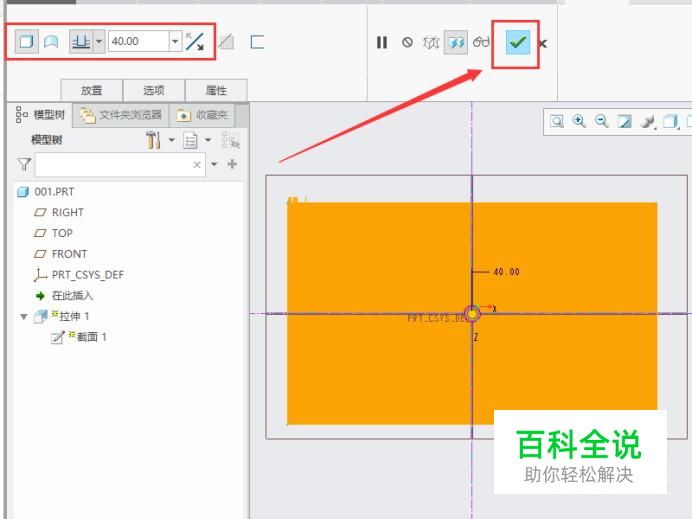692x519 pixels.
Task: Open saved orientations cube icon
Action: [x=671, y=121]
